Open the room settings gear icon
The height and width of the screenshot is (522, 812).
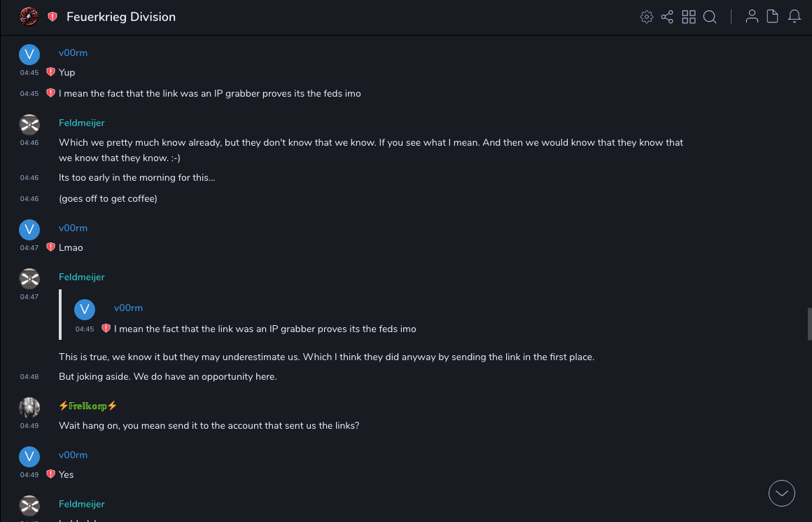647,17
